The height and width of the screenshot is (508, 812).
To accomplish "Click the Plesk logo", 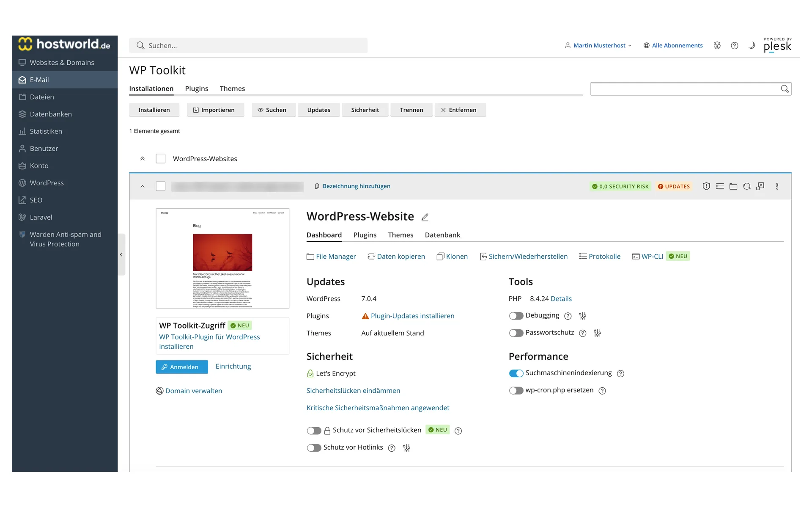I will coord(777,45).
